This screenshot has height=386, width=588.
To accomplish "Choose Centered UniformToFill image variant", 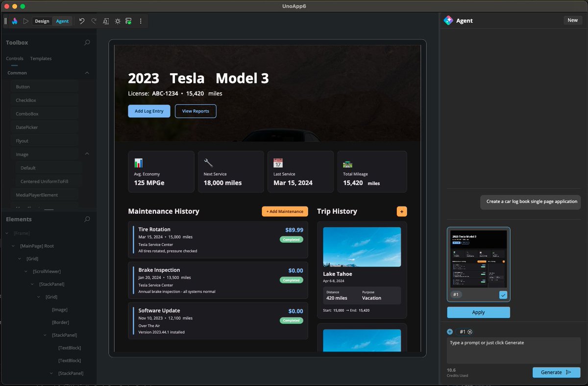I will click(48, 181).
